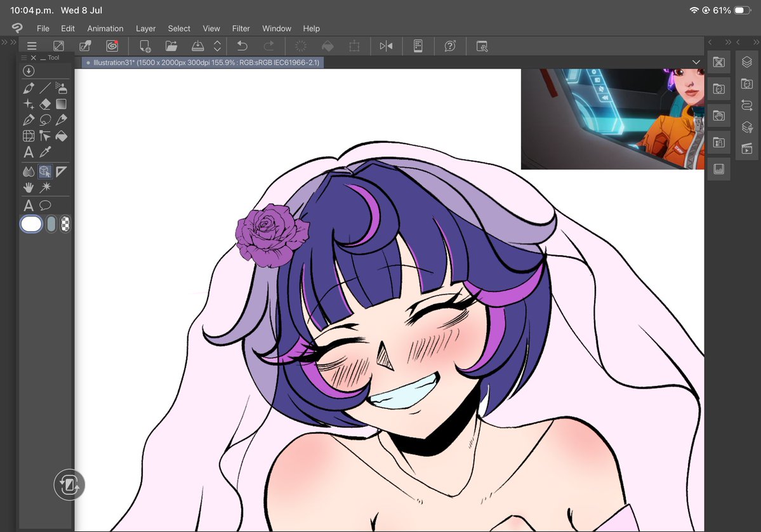Open the File menu
The height and width of the screenshot is (532, 761).
43,29
